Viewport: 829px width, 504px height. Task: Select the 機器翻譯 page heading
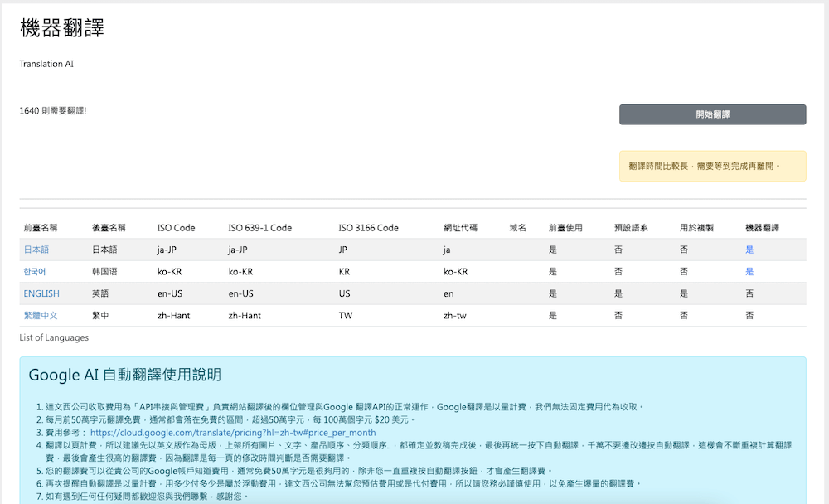point(62,28)
